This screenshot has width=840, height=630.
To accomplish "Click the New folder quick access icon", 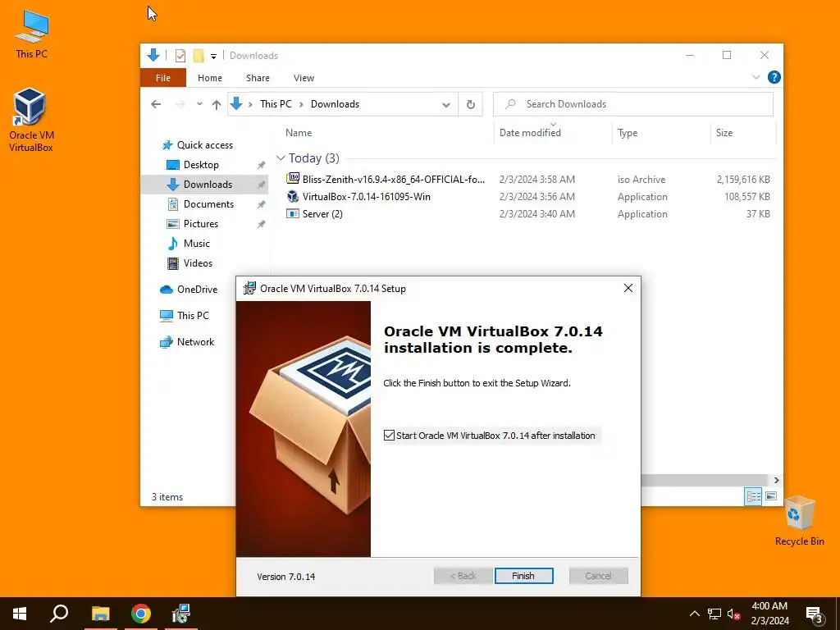I will pos(199,55).
